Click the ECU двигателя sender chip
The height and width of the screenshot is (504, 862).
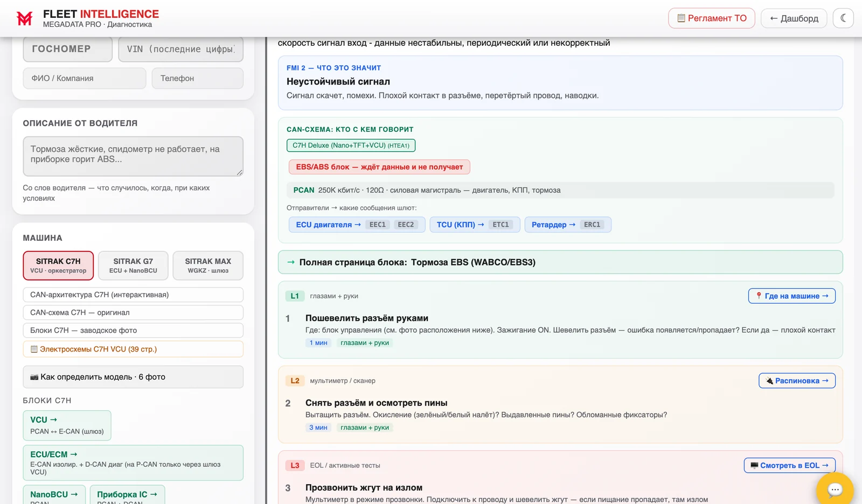pos(357,225)
